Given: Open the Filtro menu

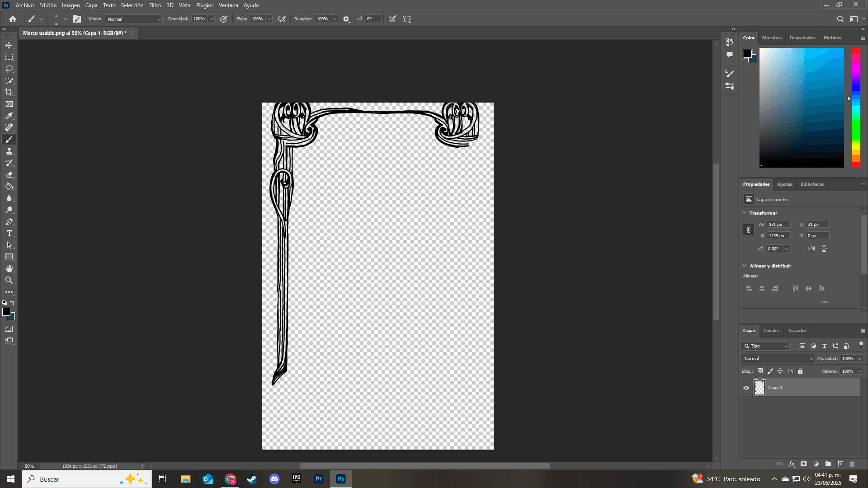Looking at the screenshot, I should 155,5.
